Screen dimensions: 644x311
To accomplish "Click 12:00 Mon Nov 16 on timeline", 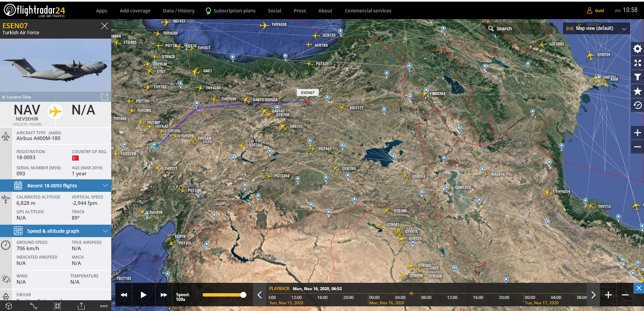I will click(x=452, y=298).
